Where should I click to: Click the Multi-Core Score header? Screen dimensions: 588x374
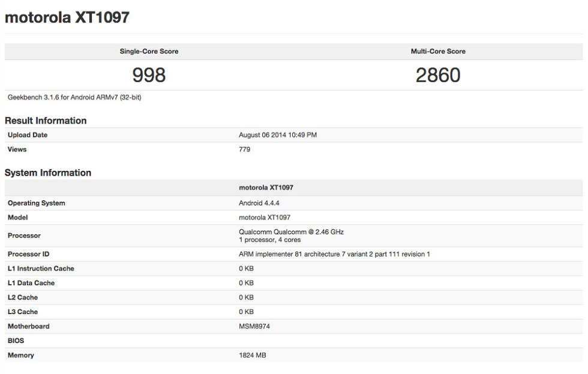[x=438, y=52]
